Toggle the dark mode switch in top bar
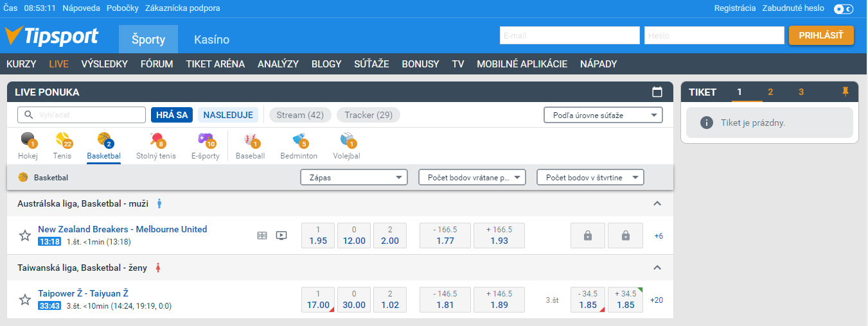This screenshot has height=326, width=868. pyautogui.click(x=843, y=9)
